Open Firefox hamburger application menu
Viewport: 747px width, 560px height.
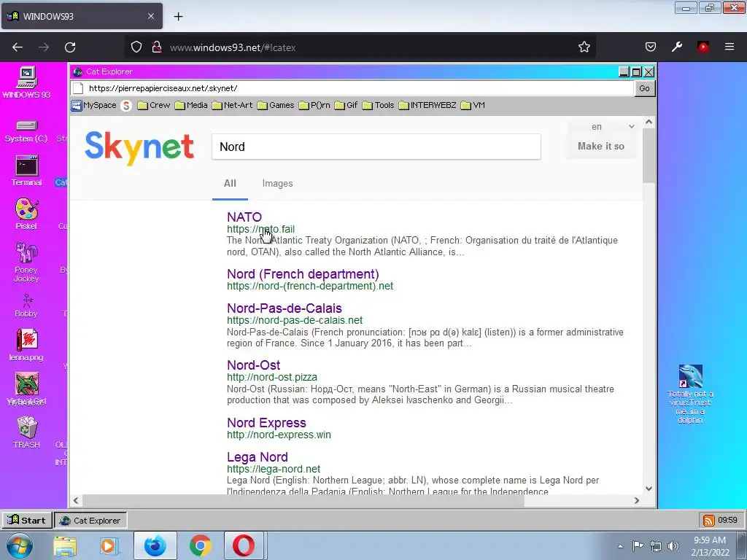pos(729,47)
